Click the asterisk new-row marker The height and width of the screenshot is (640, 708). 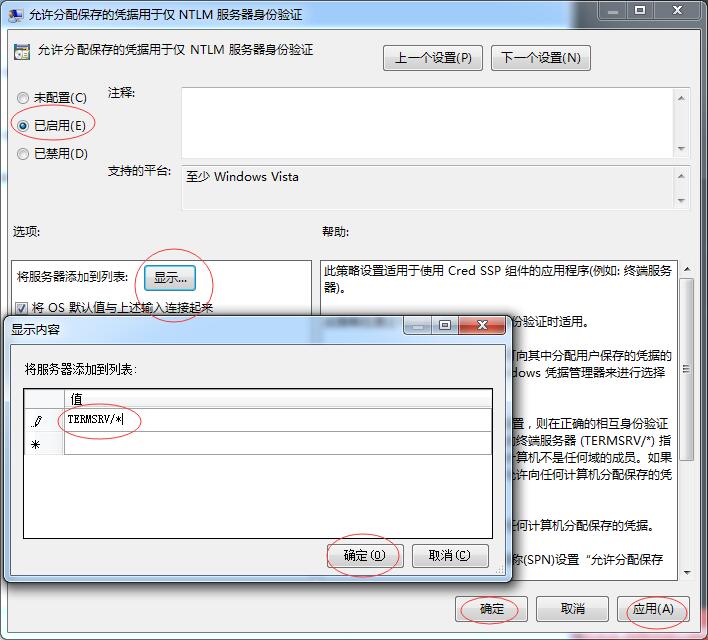36,444
